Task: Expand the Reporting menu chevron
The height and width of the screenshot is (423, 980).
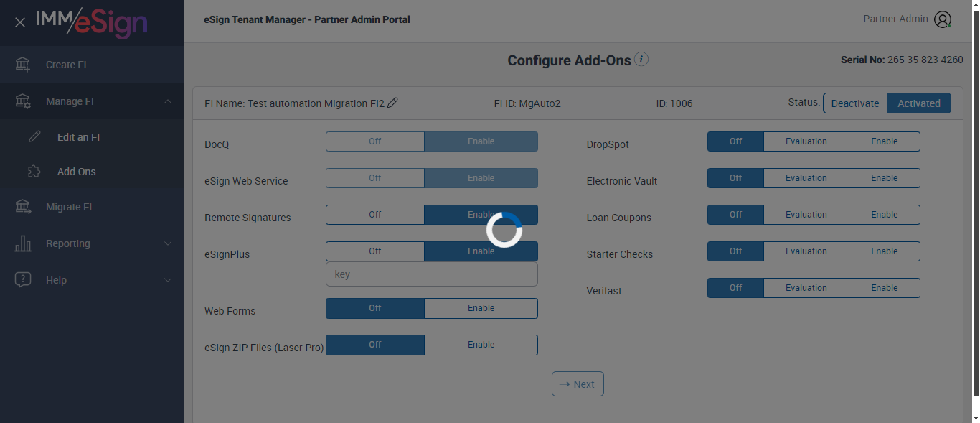Action: 168,243
